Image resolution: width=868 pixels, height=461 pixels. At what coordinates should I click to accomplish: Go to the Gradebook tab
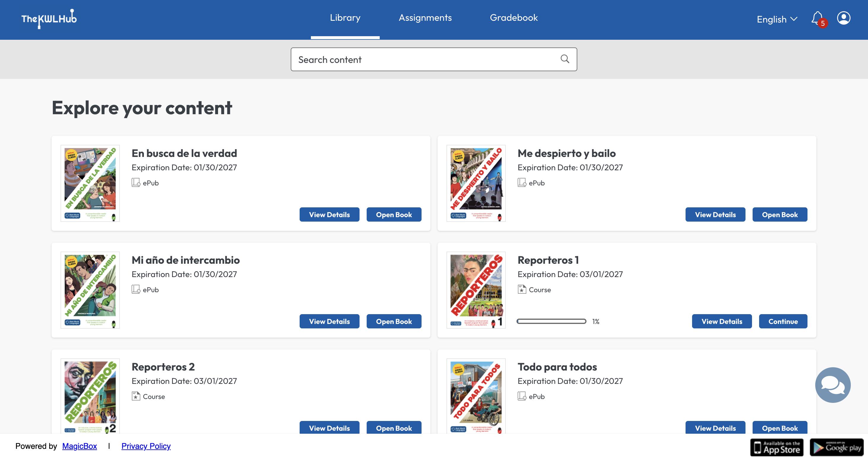click(x=514, y=18)
